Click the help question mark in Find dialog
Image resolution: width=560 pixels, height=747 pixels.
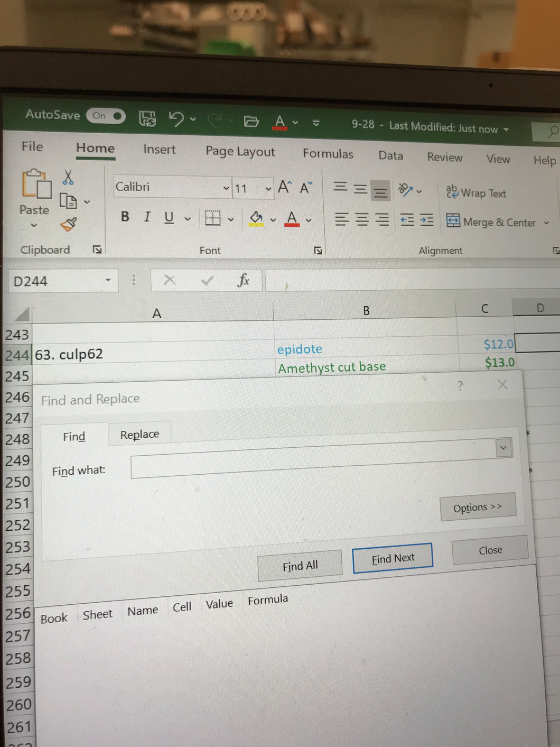pyautogui.click(x=460, y=386)
